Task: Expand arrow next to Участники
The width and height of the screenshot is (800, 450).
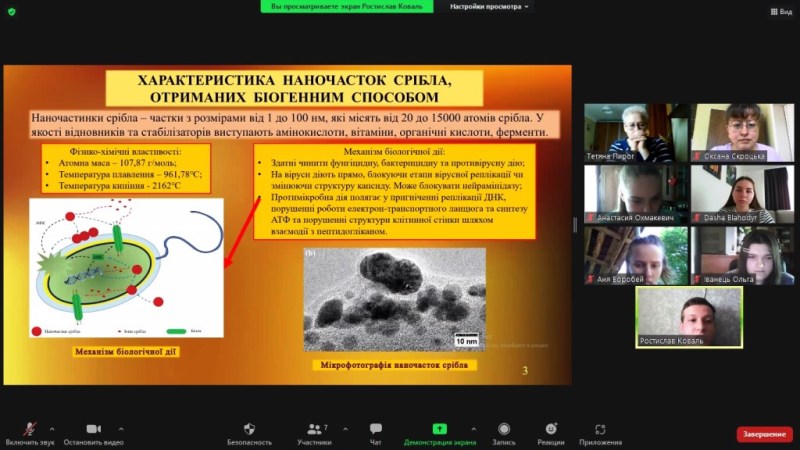Action: pyautogui.click(x=345, y=429)
